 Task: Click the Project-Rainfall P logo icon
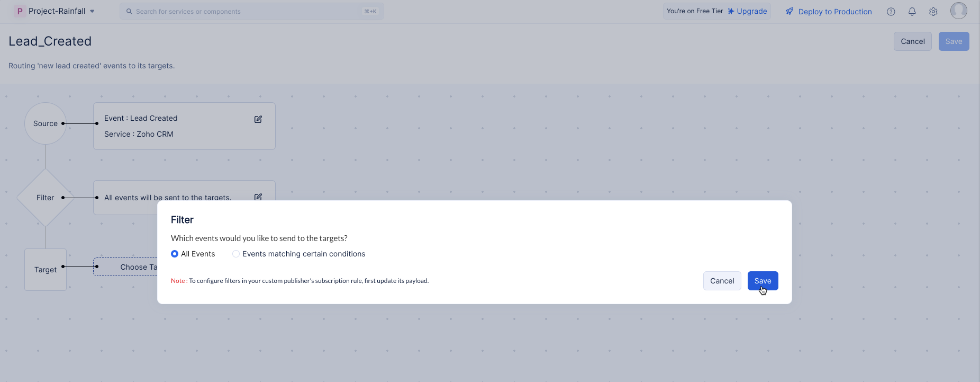coord(20,11)
